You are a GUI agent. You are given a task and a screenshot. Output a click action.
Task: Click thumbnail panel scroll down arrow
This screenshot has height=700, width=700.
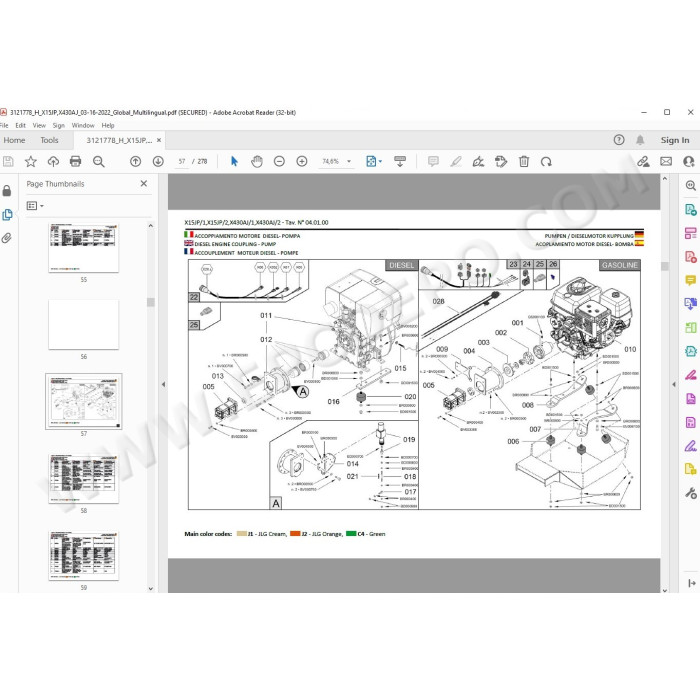click(151, 588)
